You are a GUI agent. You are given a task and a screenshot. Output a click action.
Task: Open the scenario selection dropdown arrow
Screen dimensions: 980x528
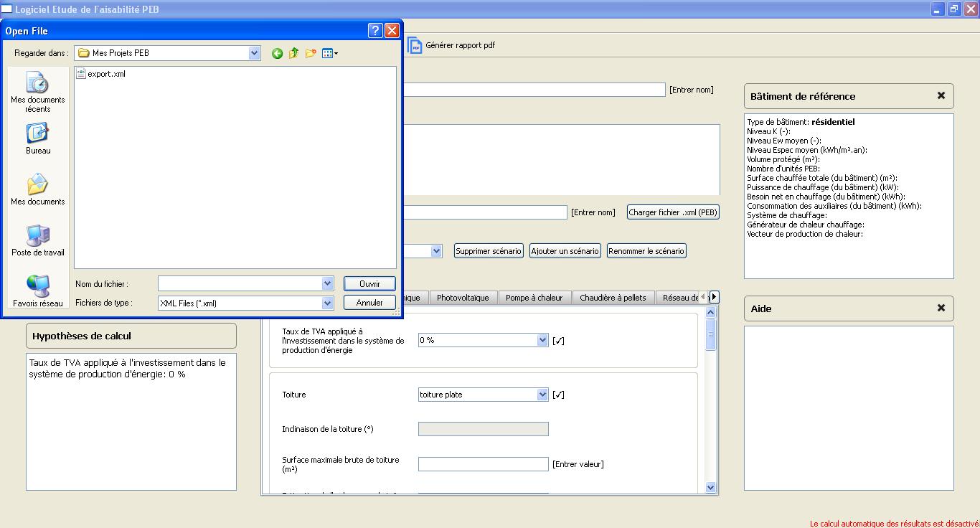click(436, 251)
